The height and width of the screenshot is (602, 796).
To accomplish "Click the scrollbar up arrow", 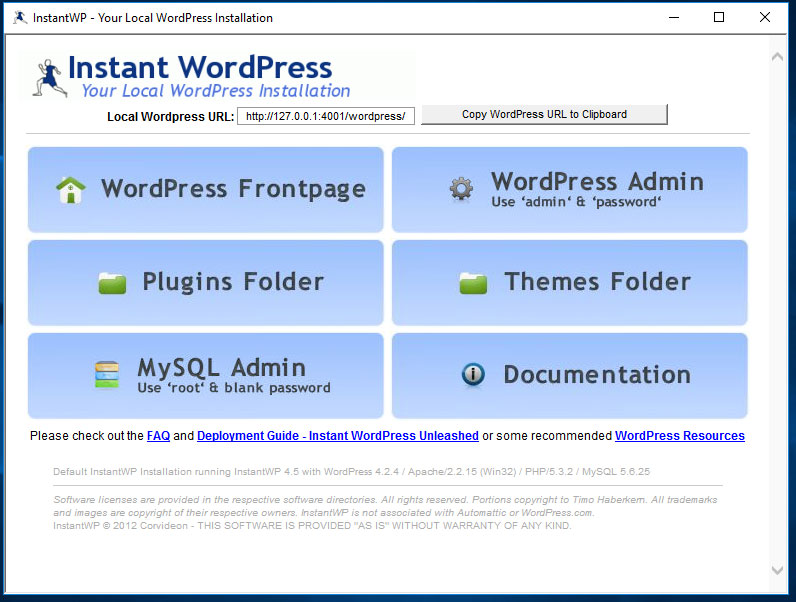I will [x=777, y=57].
